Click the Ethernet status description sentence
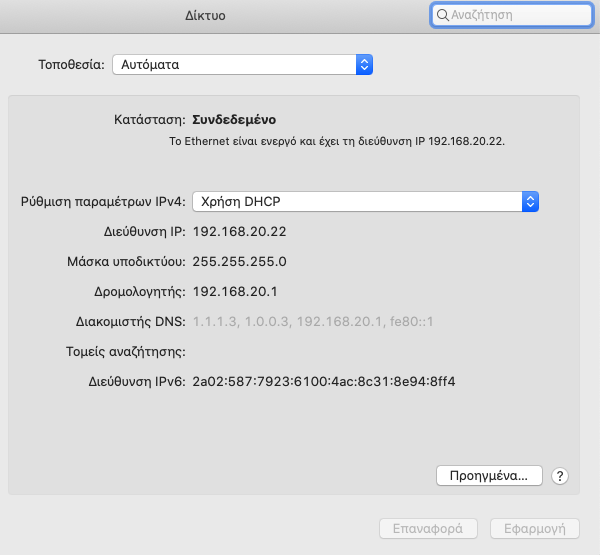The image size is (600, 555). [x=337, y=142]
